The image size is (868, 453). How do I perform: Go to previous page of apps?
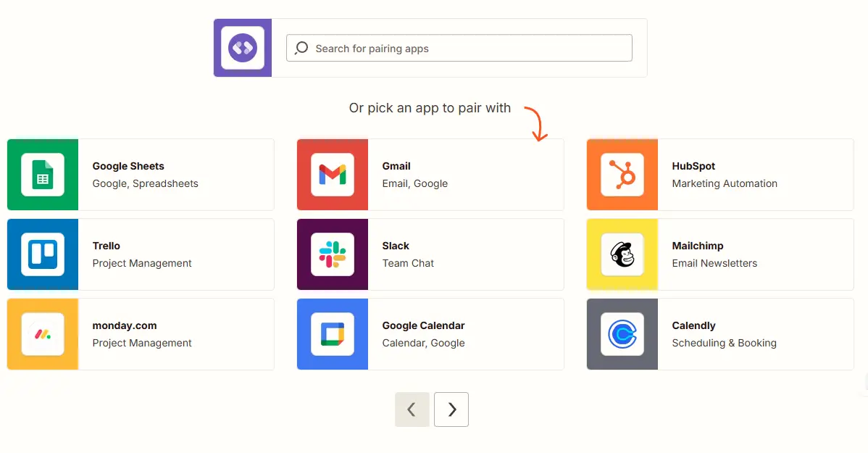(x=412, y=410)
